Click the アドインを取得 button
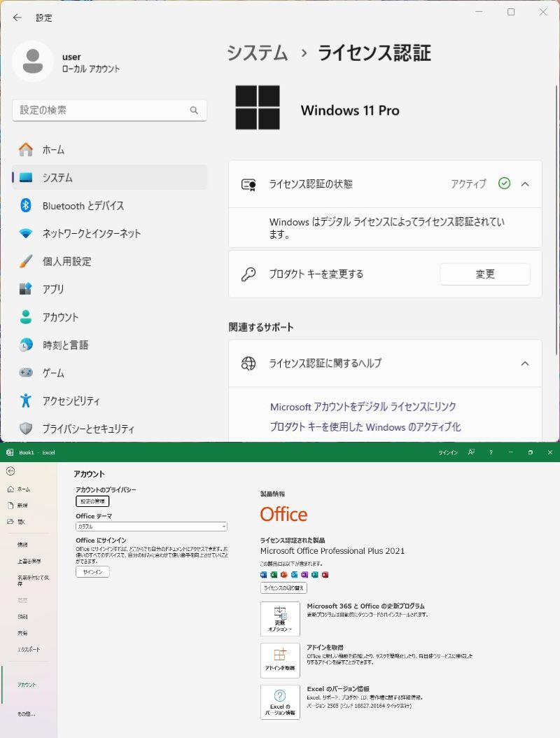 [280, 660]
